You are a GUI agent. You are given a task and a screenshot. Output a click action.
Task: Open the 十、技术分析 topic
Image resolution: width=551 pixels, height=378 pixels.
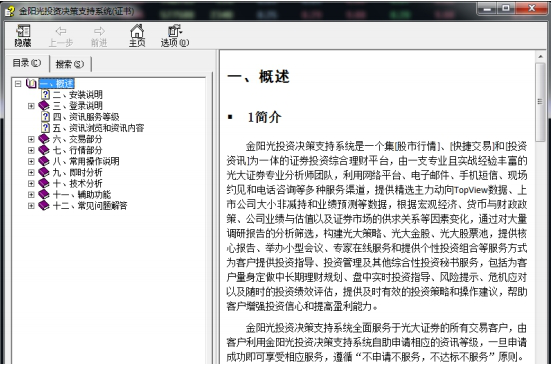(x=78, y=183)
